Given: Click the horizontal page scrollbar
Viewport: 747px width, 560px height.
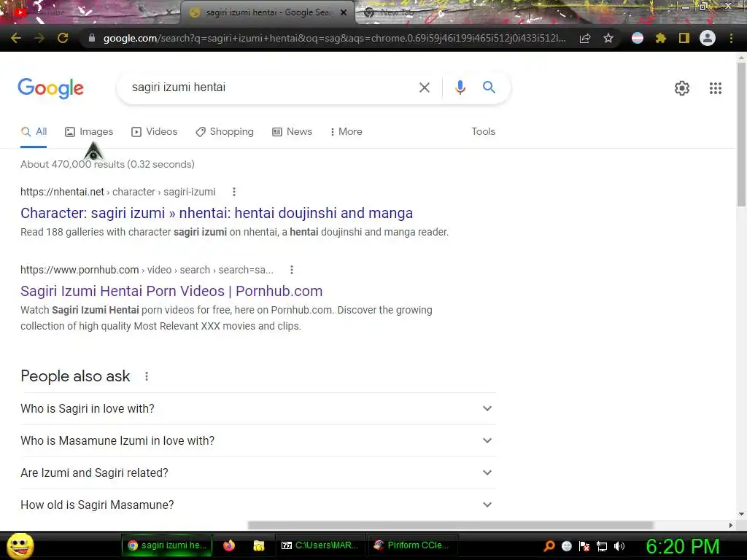Looking at the screenshot, I should 450,525.
